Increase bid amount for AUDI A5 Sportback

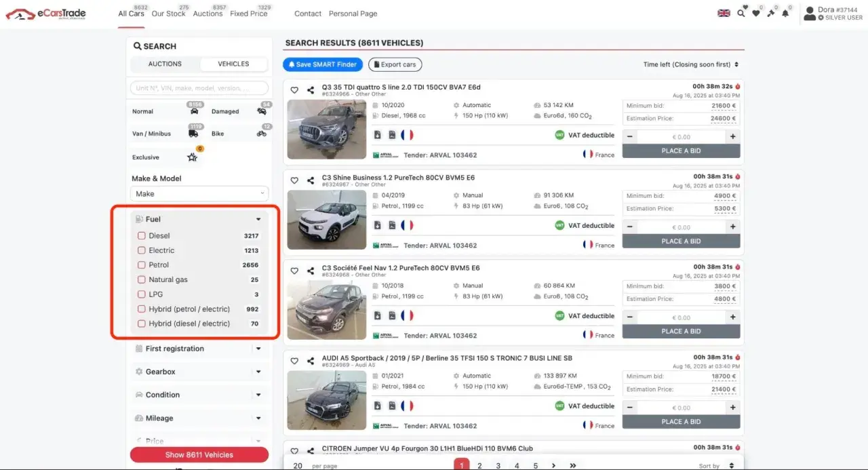point(732,407)
